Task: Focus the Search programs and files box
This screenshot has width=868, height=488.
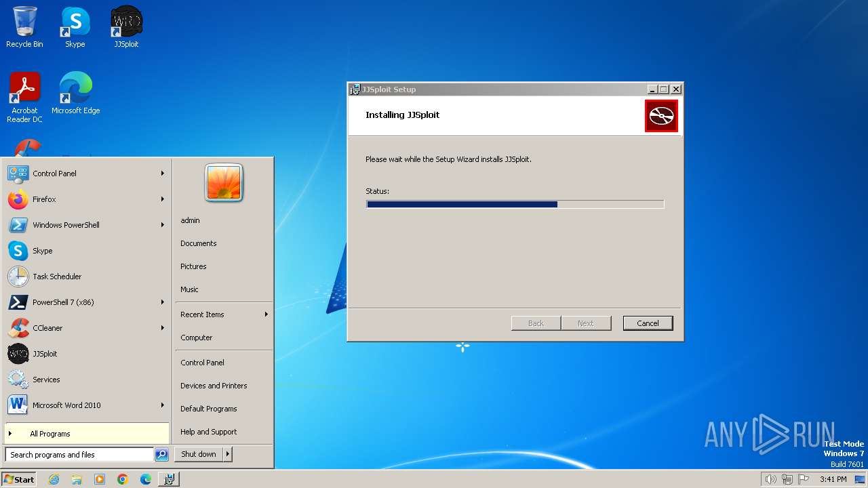Action: tap(79, 455)
